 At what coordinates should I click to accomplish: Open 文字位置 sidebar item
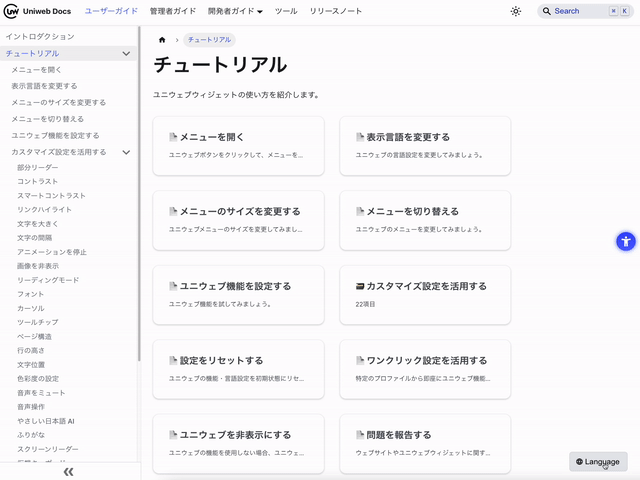pos(31,364)
